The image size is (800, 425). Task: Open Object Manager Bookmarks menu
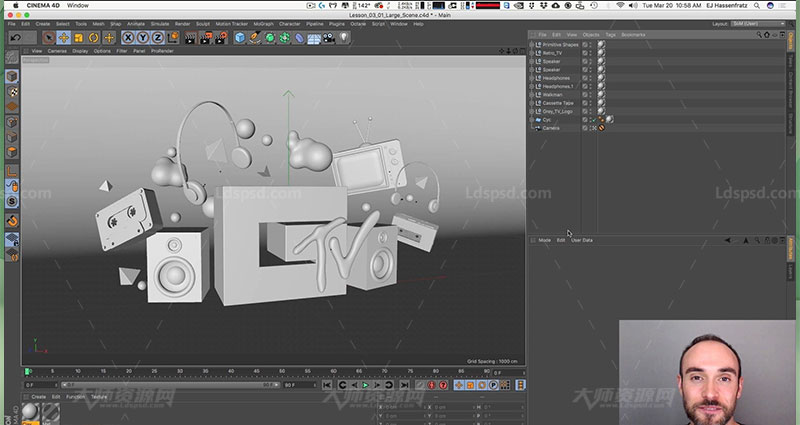tap(633, 35)
